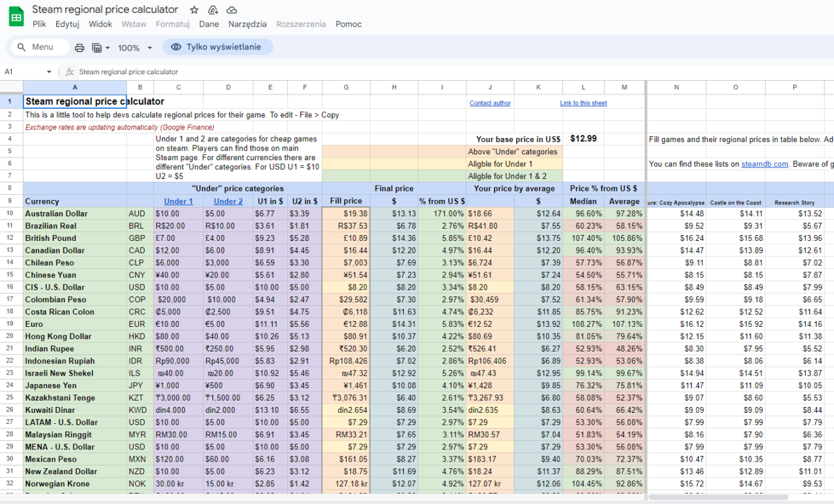The height and width of the screenshot is (504, 834).
Task: Click the 'Your price by average' header cell
Action: coord(514,189)
